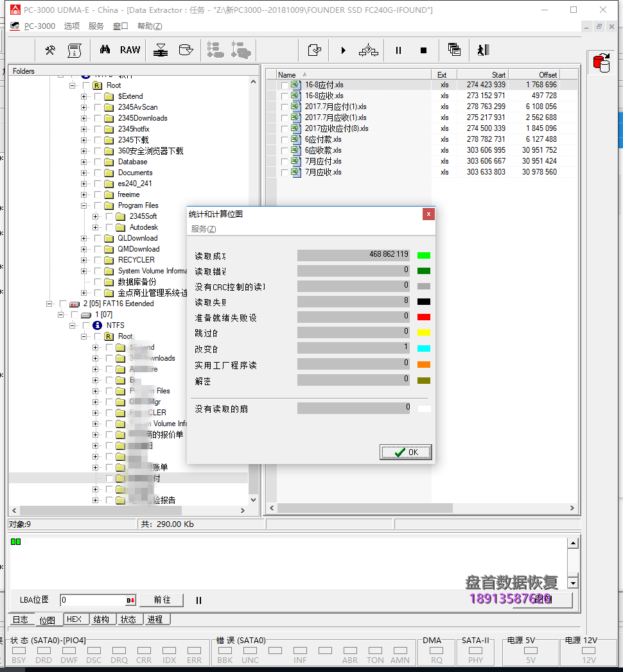Start the task with the play icon
This screenshot has height=672, width=623.
click(x=343, y=49)
